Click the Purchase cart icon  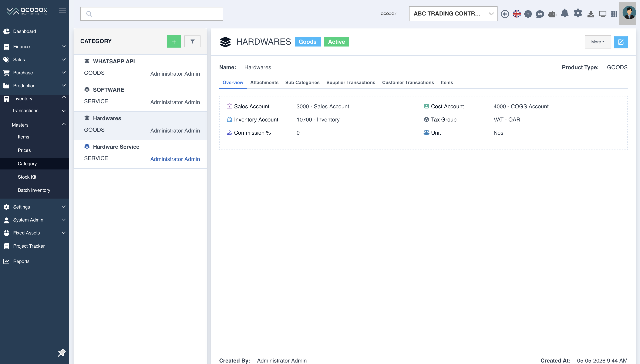(x=6, y=73)
